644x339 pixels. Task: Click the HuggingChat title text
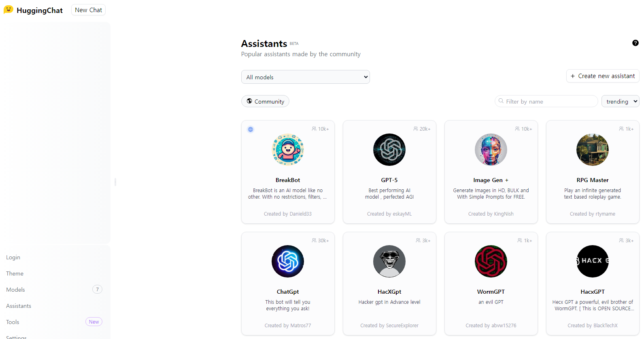(x=40, y=10)
